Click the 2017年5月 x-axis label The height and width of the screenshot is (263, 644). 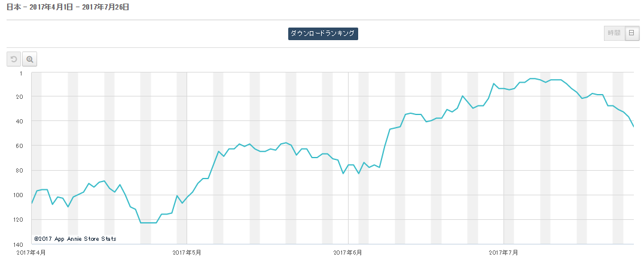pos(187,253)
